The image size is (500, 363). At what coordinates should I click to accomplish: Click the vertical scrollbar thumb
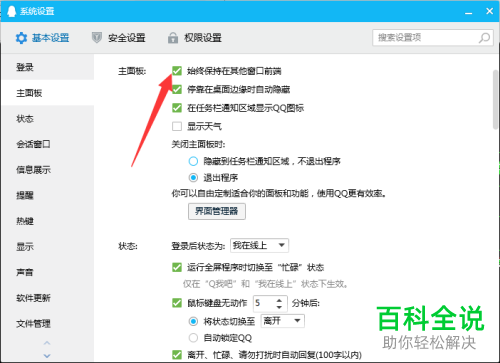click(495, 99)
